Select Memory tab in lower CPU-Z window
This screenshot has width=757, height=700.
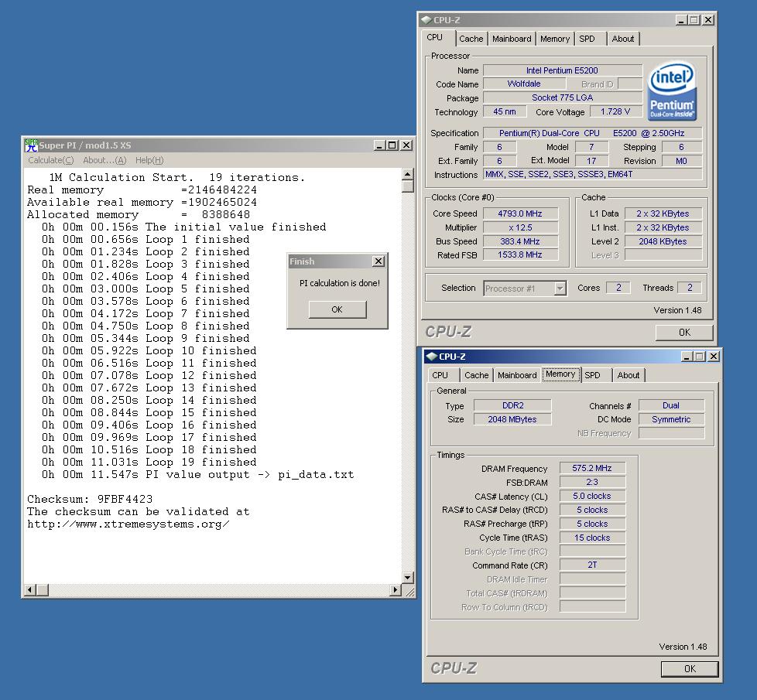tap(560, 374)
